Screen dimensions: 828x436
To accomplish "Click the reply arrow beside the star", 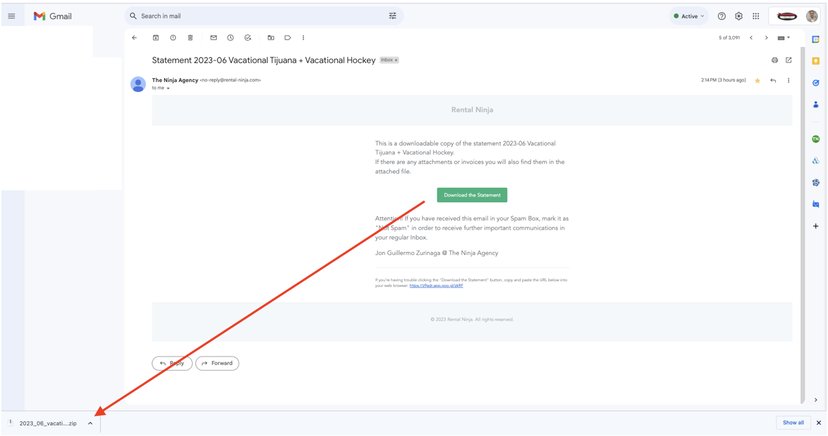I will (773, 80).
